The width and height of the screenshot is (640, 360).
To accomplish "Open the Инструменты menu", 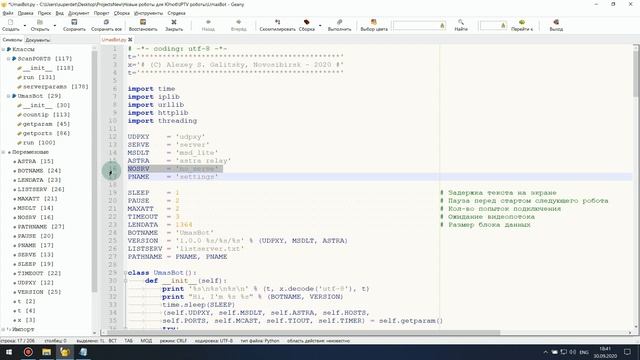I will pyautogui.click(x=149, y=13).
